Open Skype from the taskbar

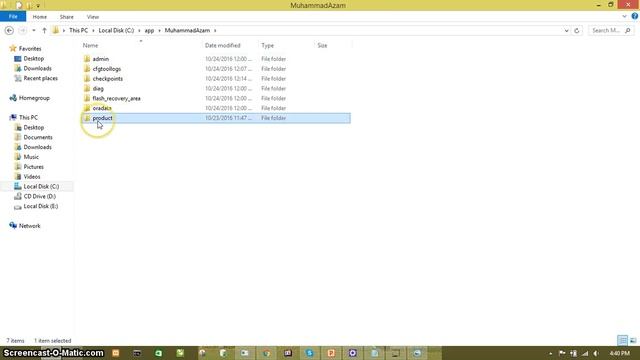point(309,353)
